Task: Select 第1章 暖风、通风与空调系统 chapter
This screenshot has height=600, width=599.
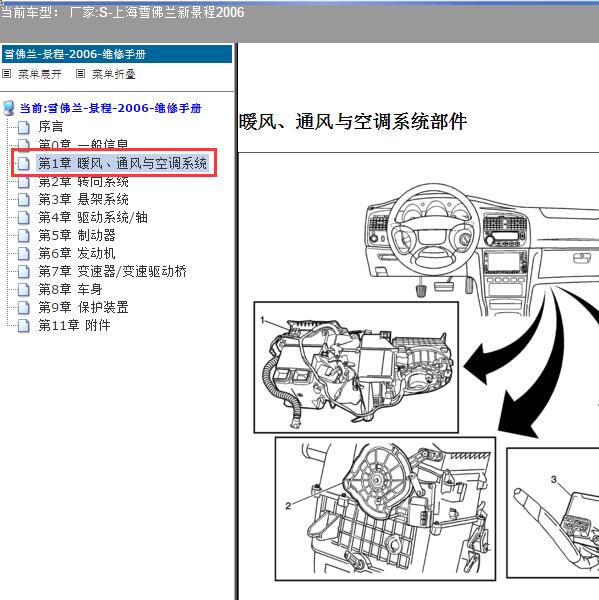Action: 122,163
